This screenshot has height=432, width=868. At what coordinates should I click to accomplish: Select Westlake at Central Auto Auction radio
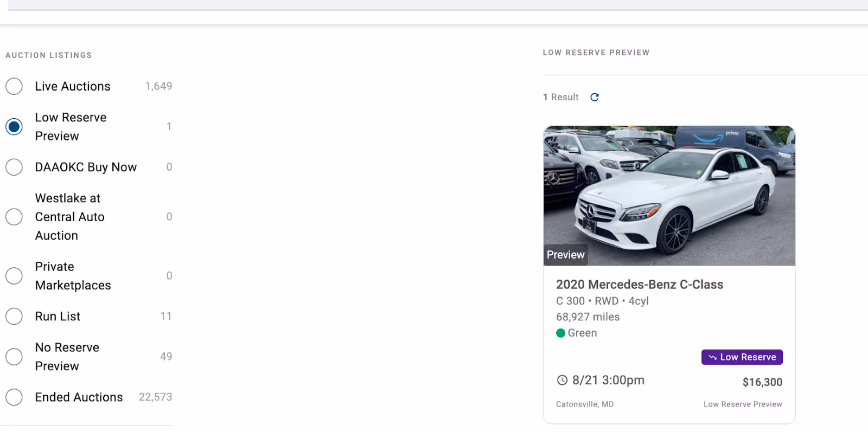[x=14, y=217]
